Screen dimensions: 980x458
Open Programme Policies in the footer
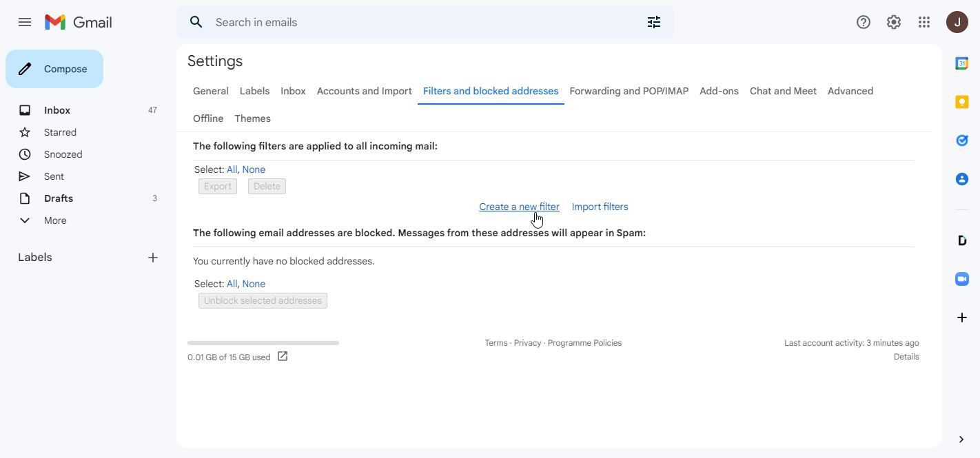click(x=584, y=342)
